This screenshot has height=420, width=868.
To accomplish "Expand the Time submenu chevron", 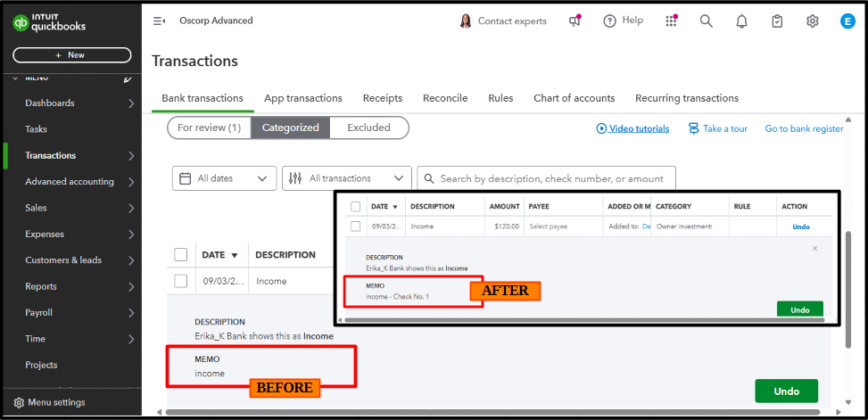I will point(131,339).
